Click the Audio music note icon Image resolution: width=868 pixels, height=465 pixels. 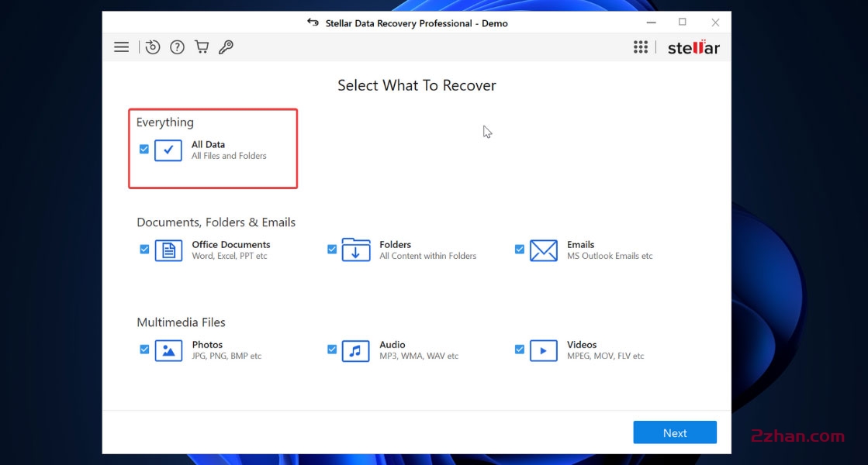pos(356,350)
